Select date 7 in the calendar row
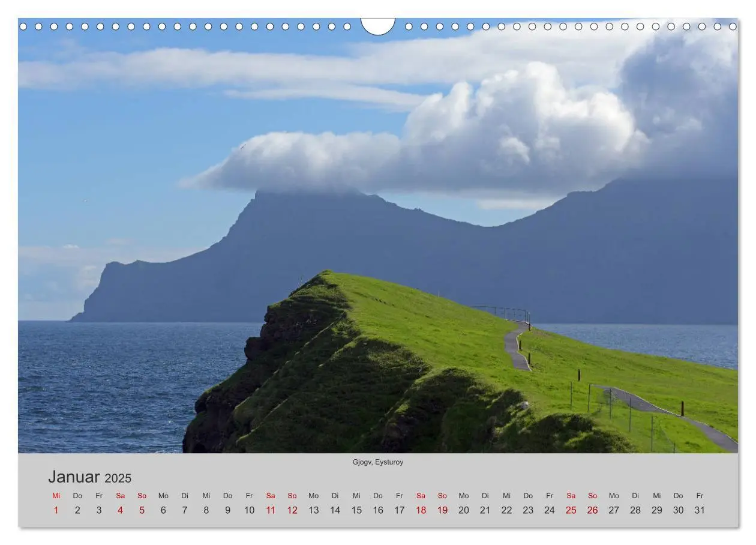 (185, 510)
